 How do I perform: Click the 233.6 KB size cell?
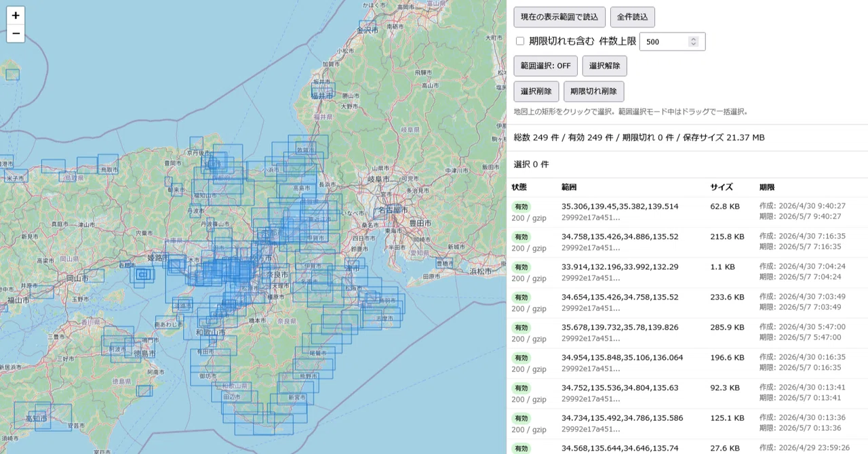point(727,297)
